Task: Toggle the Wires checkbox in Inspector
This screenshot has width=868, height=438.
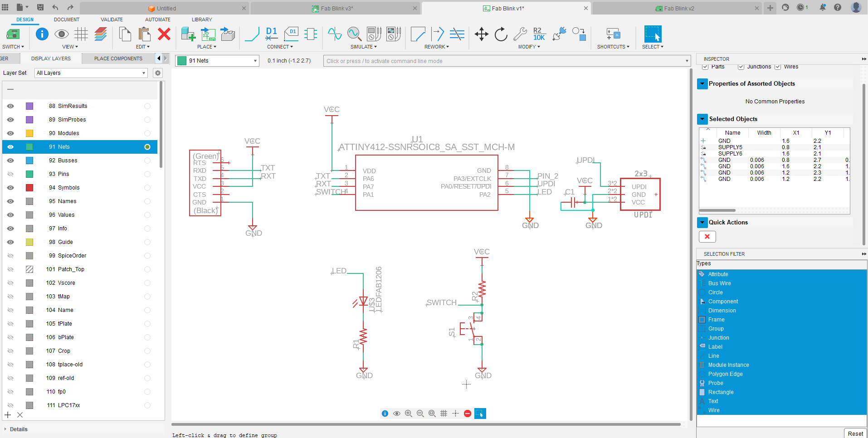Action: (778, 67)
